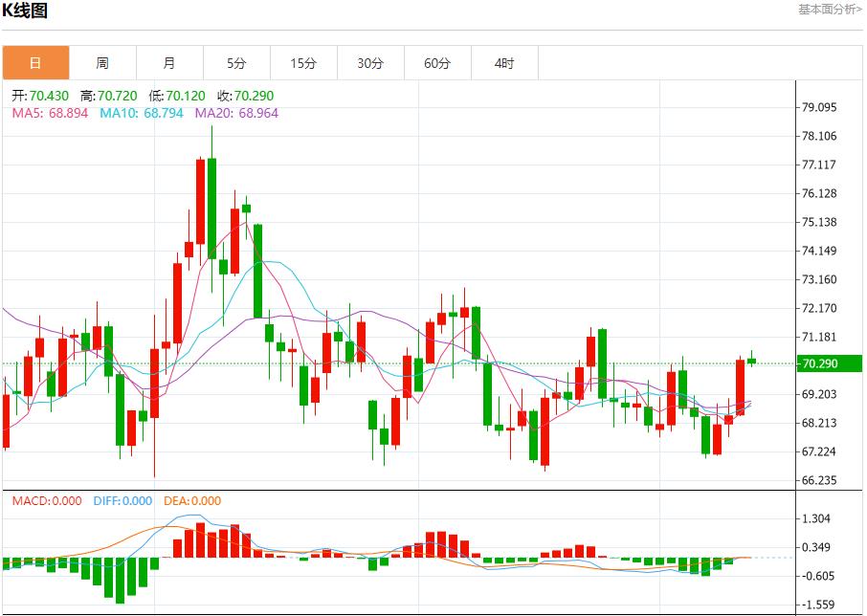
Task: Open the 基本面分析 link
Action: (830, 10)
